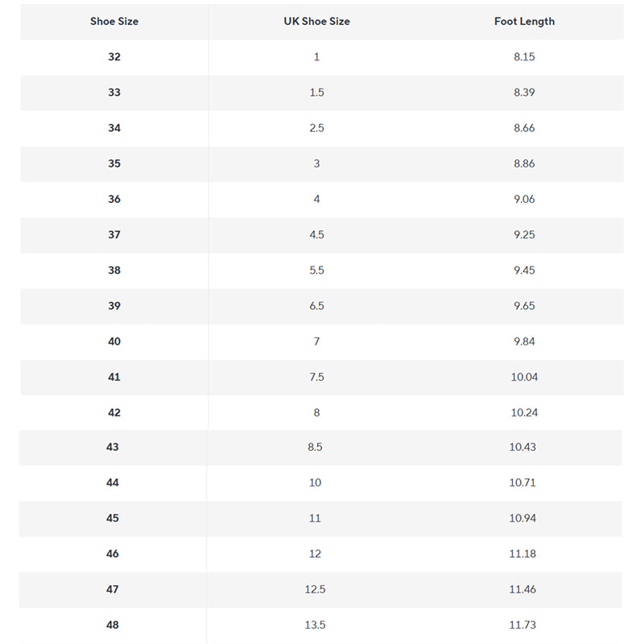644x644 pixels.
Task: Click shoe size 38 in first column
Action: point(114,270)
